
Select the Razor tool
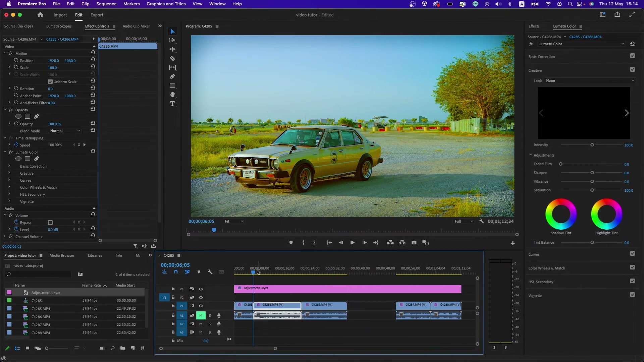[172, 58]
